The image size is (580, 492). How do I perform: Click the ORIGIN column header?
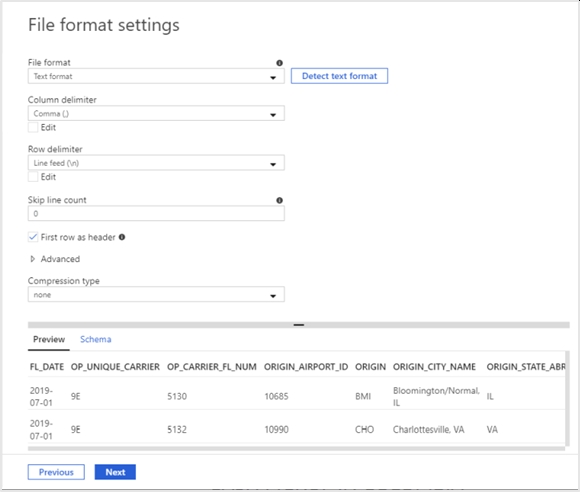[370, 367]
